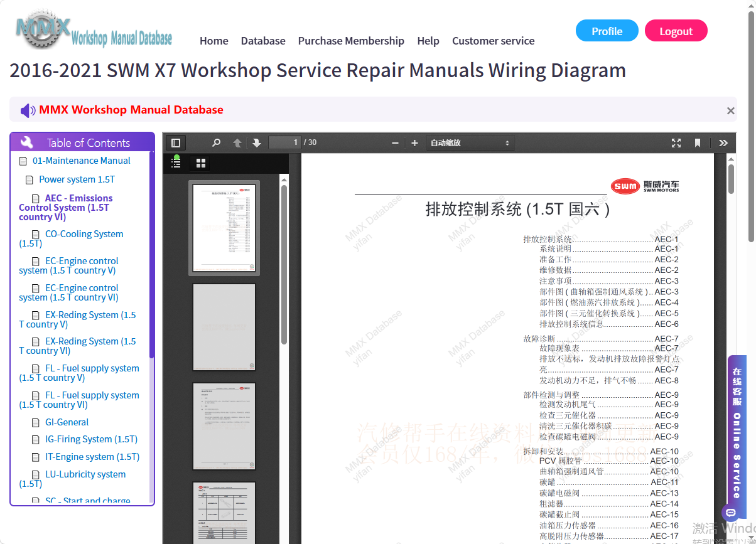Open EX-Reding System country VI entry
The width and height of the screenshot is (756, 544).
(x=77, y=346)
